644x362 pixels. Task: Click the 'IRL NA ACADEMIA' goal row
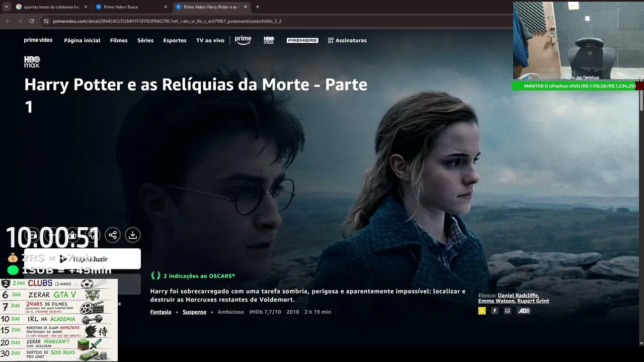coord(59,319)
